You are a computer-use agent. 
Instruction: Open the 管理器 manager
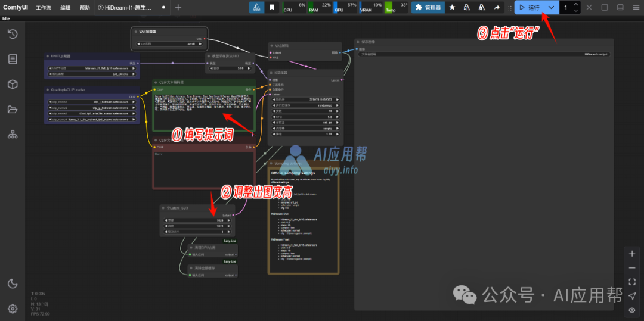[428, 7]
